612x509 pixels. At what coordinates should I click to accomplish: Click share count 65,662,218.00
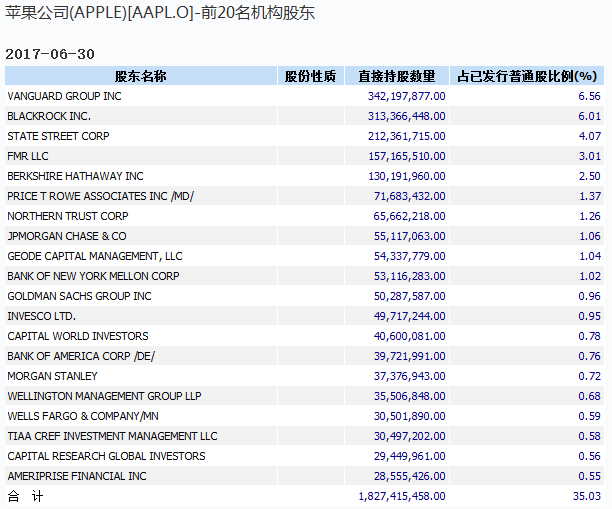(x=409, y=216)
